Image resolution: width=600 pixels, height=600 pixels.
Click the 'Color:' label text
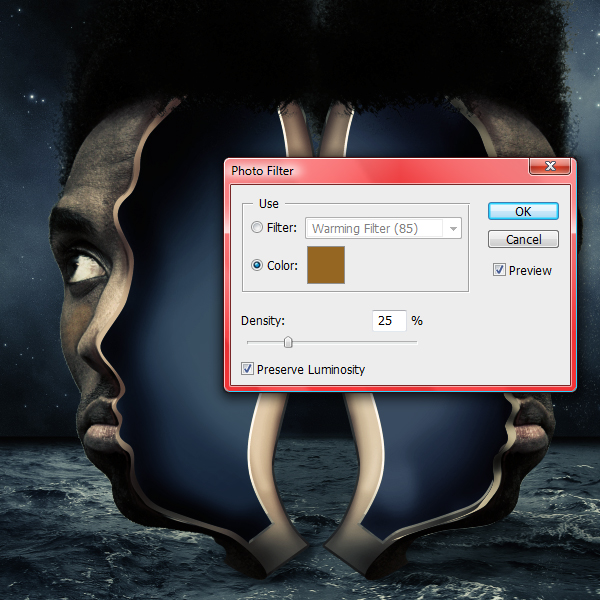click(282, 266)
